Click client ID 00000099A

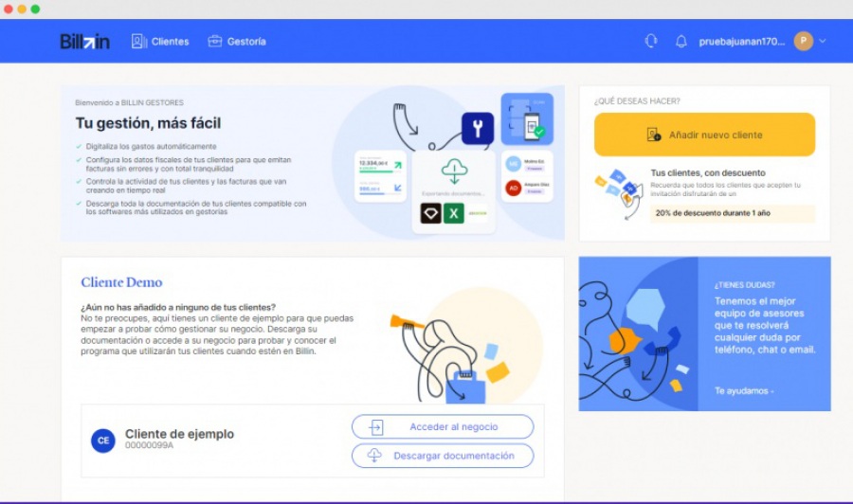149,445
